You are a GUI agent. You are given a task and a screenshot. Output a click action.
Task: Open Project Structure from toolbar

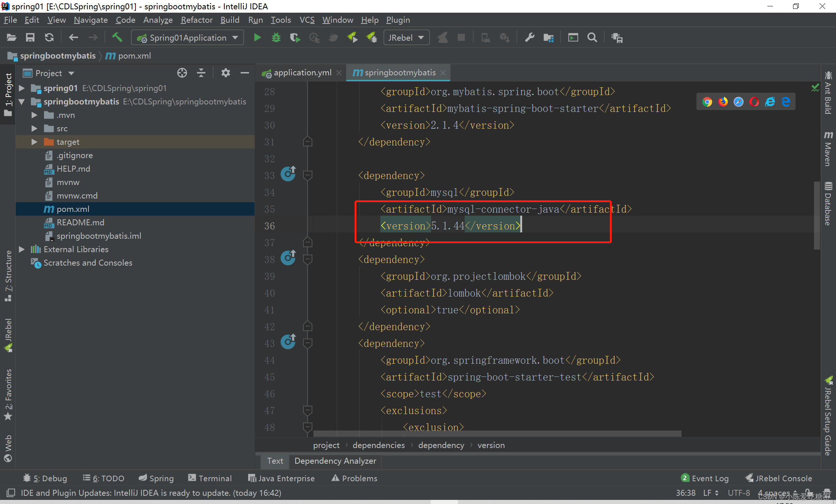click(548, 38)
